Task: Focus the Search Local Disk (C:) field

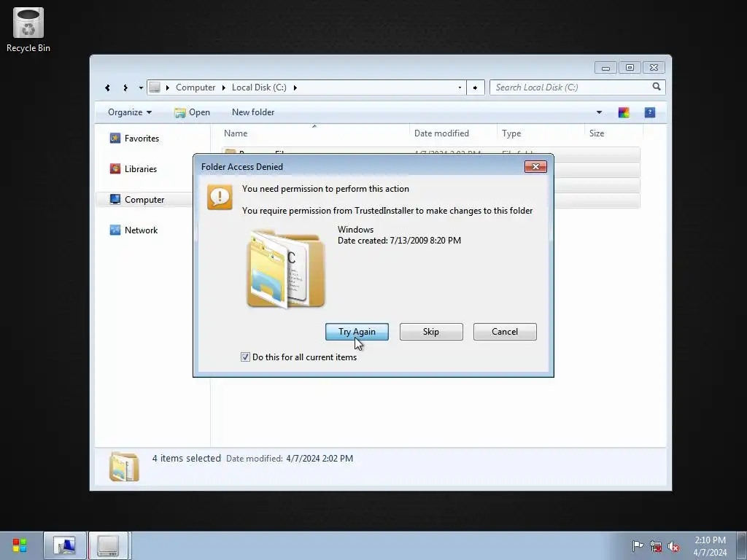Action: tap(572, 87)
